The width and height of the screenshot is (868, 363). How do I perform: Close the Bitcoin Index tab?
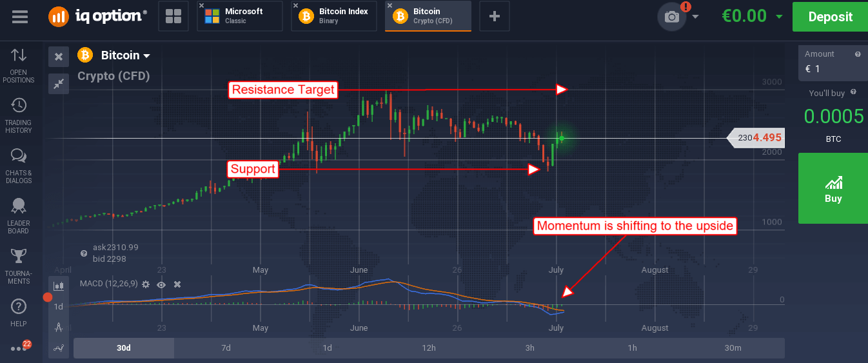(x=296, y=6)
